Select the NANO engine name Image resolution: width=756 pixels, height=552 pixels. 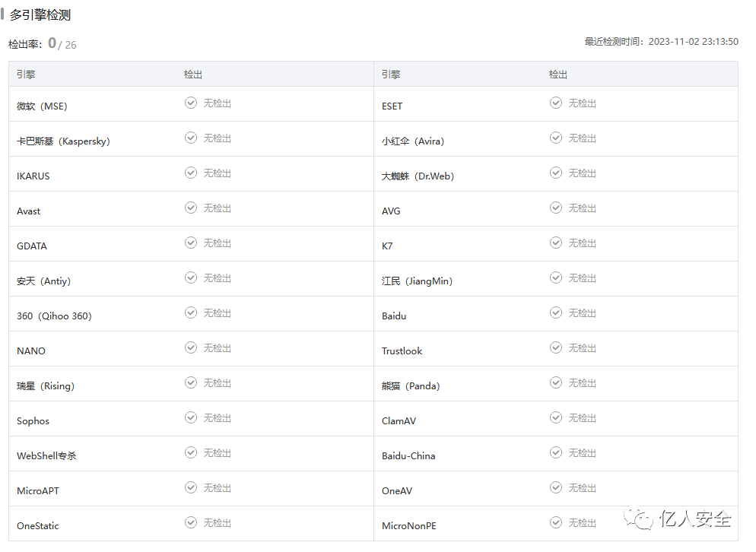coord(31,351)
